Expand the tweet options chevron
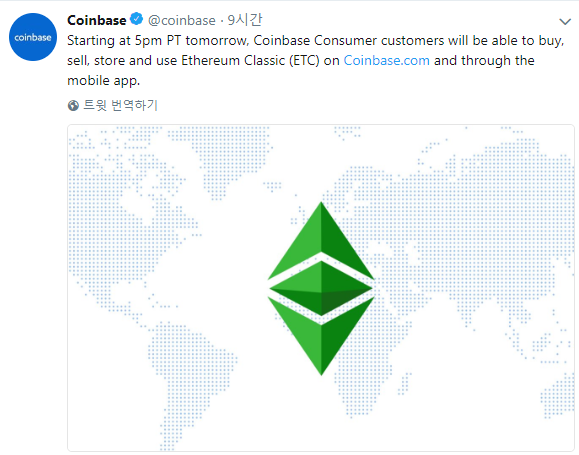579x455 pixels. coord(565,22)
